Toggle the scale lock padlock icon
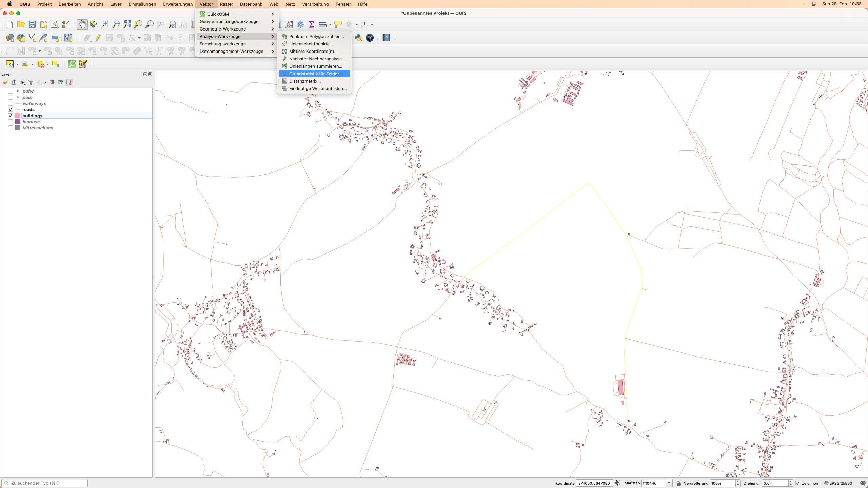 pyautogui.click(x=678, y=483)
